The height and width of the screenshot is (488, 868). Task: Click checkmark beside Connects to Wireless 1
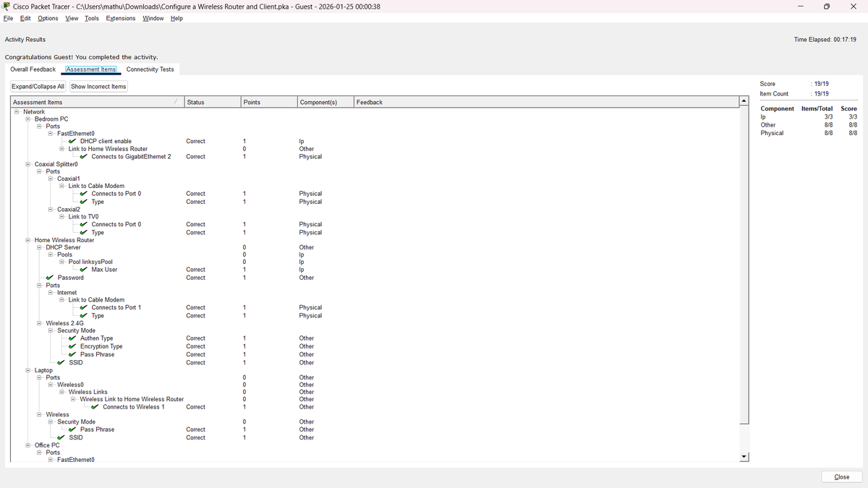pyautogui.click(x=95, y=407)
